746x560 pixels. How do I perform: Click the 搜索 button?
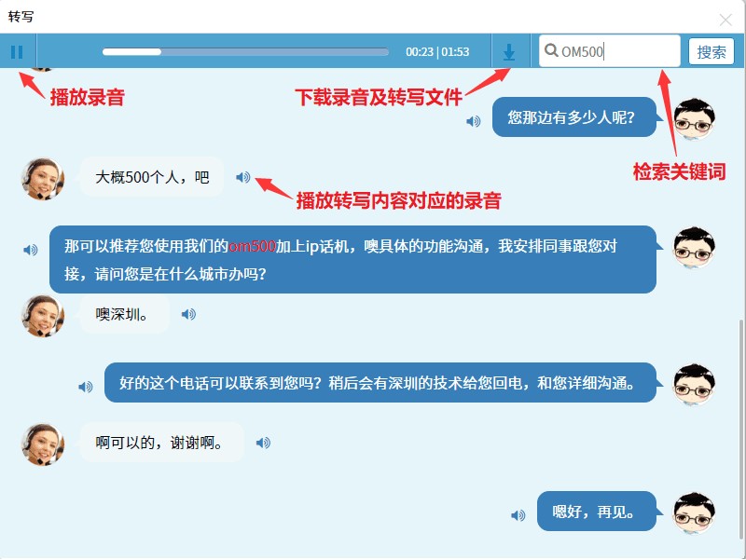point(711,52)
